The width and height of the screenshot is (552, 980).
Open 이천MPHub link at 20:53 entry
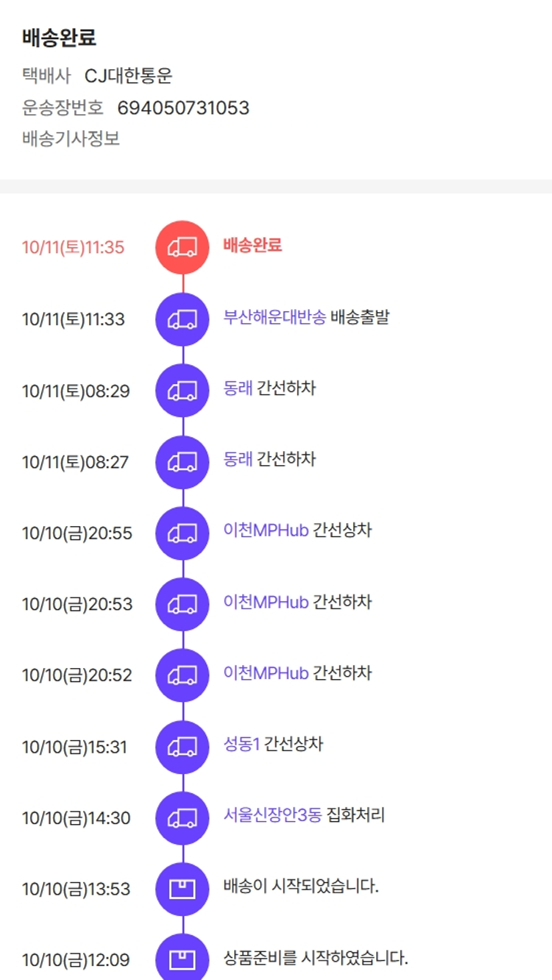tap(266, 603)
